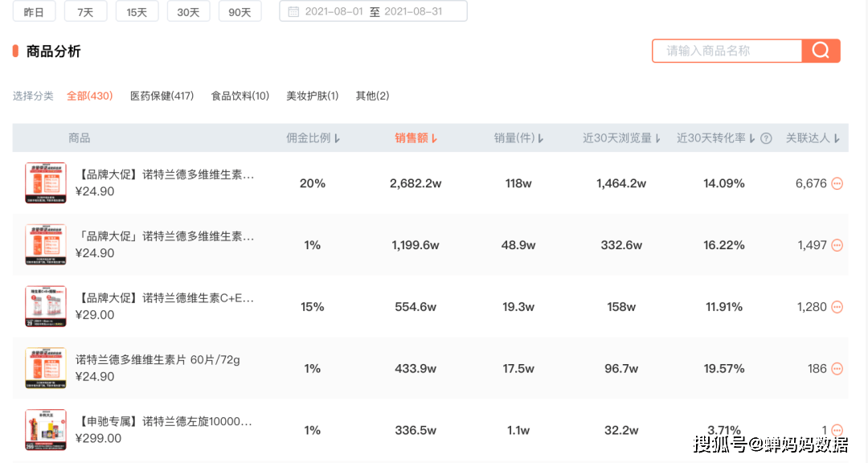
Task: Open more options for 6,676 influencers row
Action: 837,183
